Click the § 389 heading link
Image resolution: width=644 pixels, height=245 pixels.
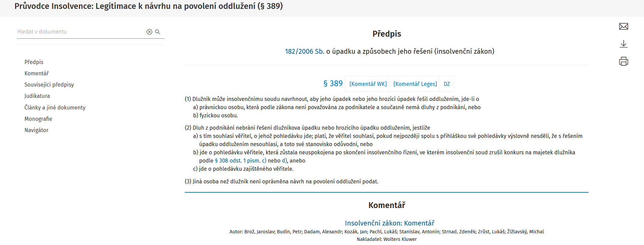[333, 83]
